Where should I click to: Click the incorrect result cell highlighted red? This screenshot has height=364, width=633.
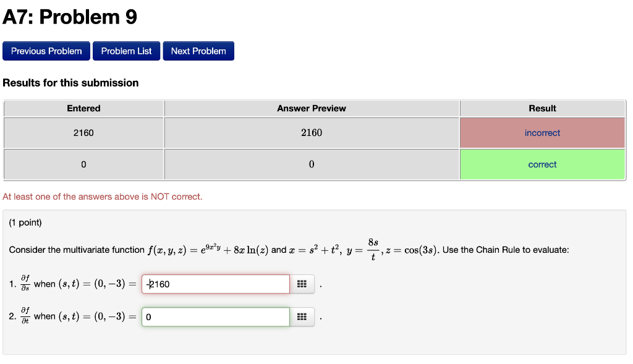pyautogui.click(x=542, y=132)
